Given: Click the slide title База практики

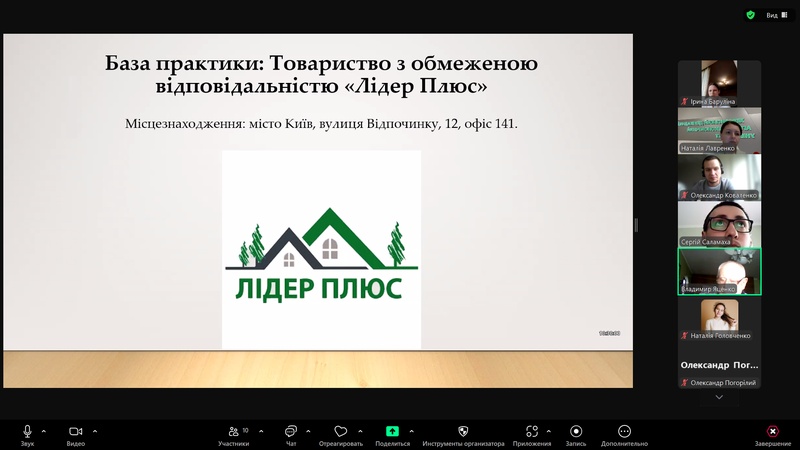Looking at the screenshot, I should click(321, 74).
